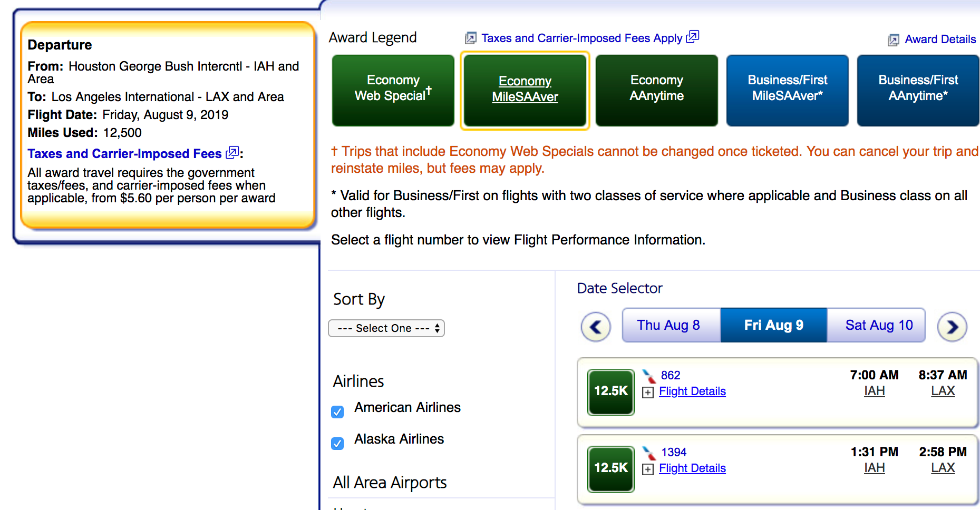Click external link icon beside departure fees link
This screenshot has width=980, height=510.
coord(232,153)
